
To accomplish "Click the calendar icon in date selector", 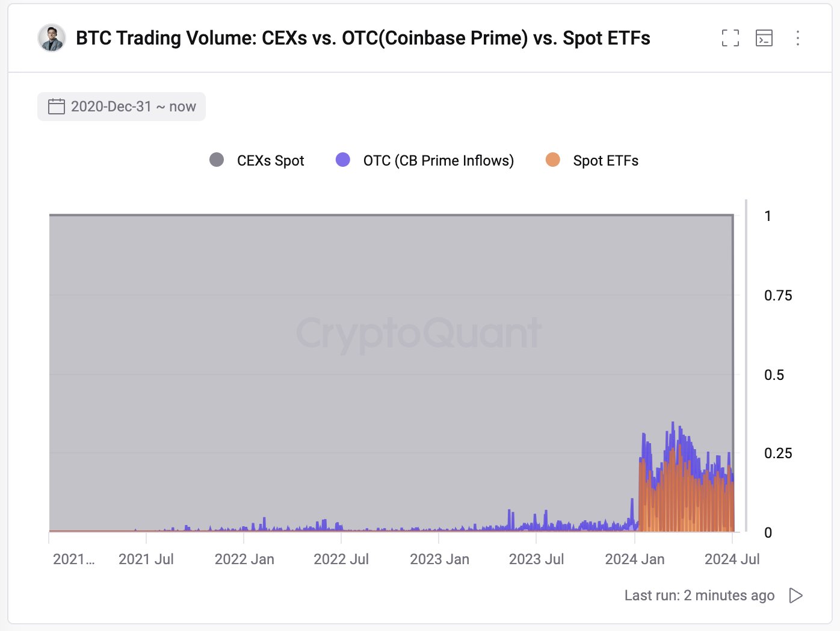I will [x=57, y=107].
